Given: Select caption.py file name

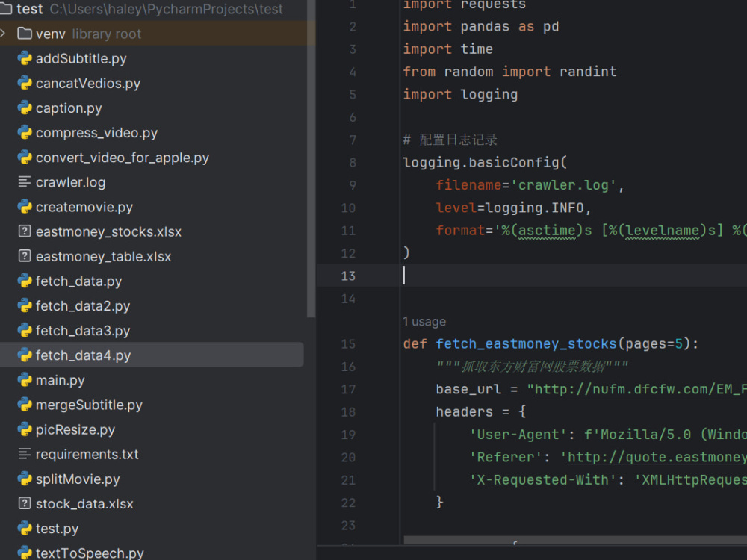Looking at the screenshot, I should click(69, 108).
